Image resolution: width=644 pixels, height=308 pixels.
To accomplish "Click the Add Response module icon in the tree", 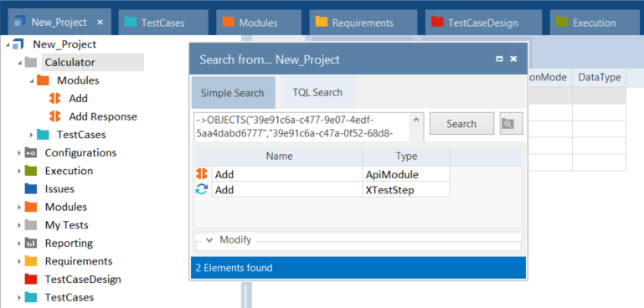I will pyautogui.click(x=54, y=116).
